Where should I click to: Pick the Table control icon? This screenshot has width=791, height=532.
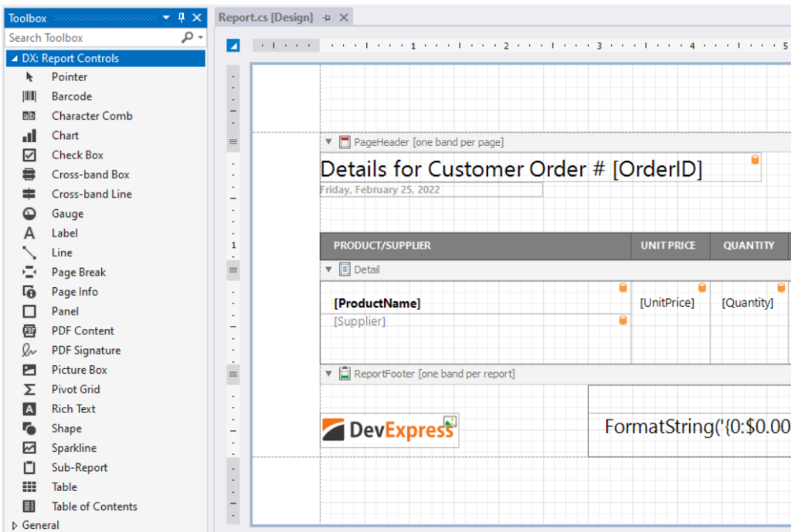click(x=29, y=487)
